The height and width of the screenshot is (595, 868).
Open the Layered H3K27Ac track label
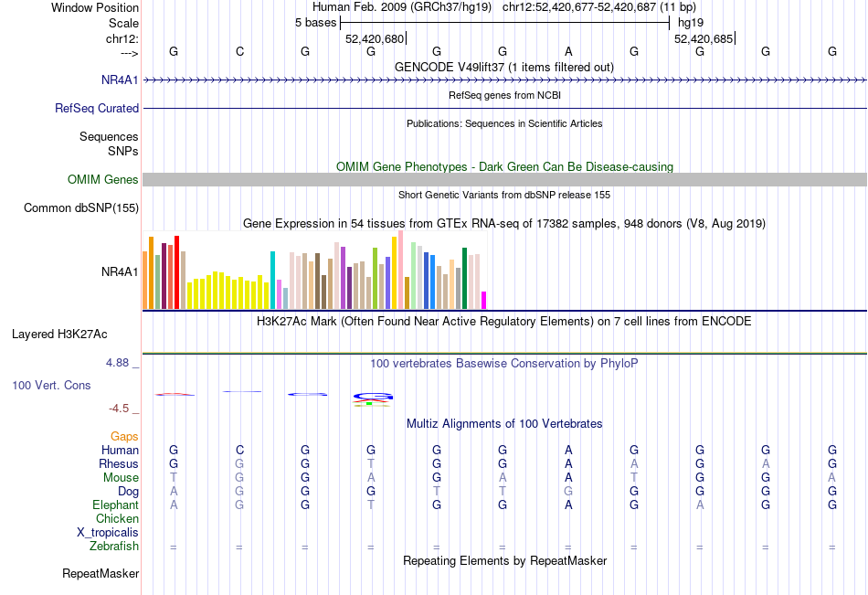[59, 335]
